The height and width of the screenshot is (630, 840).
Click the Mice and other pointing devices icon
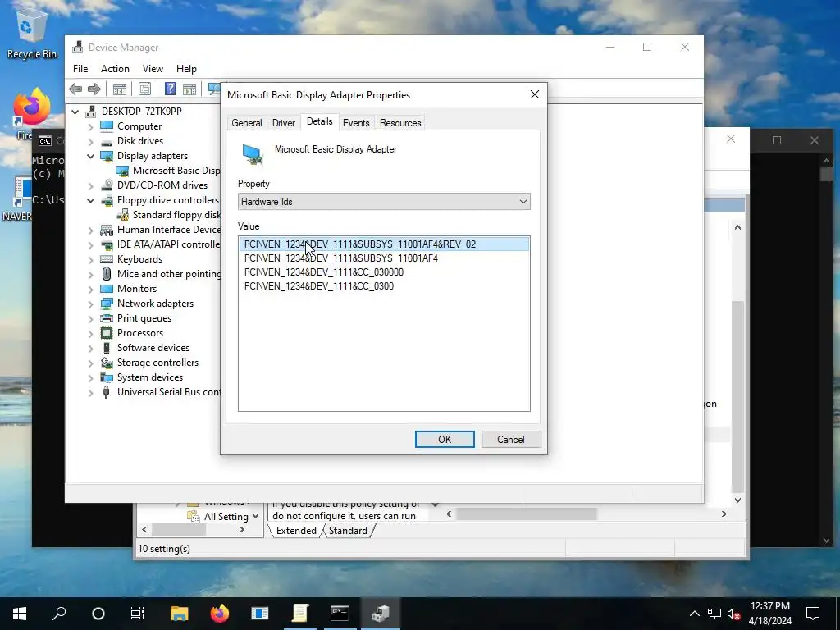coord(107,274)
